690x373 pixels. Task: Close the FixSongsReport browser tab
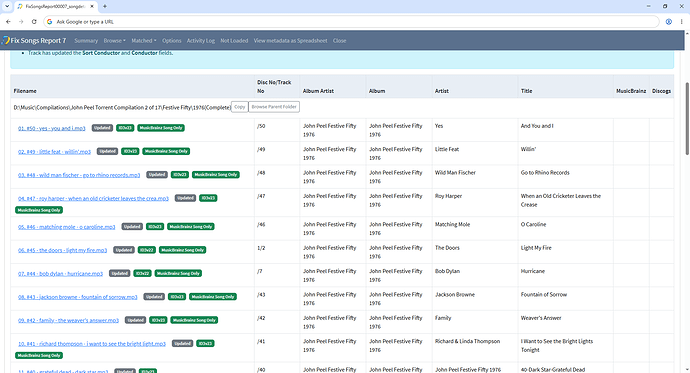click(92, 6)
